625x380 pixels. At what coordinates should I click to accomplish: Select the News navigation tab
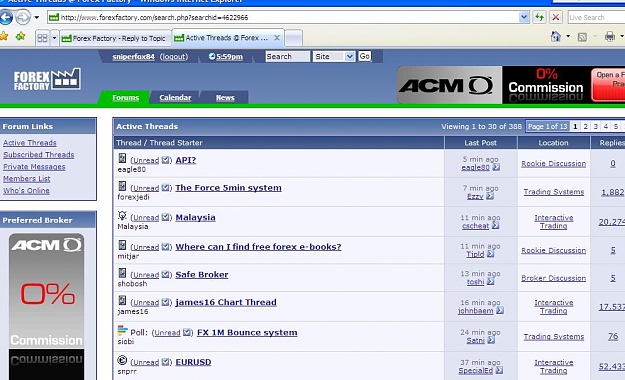coord(225,98)
